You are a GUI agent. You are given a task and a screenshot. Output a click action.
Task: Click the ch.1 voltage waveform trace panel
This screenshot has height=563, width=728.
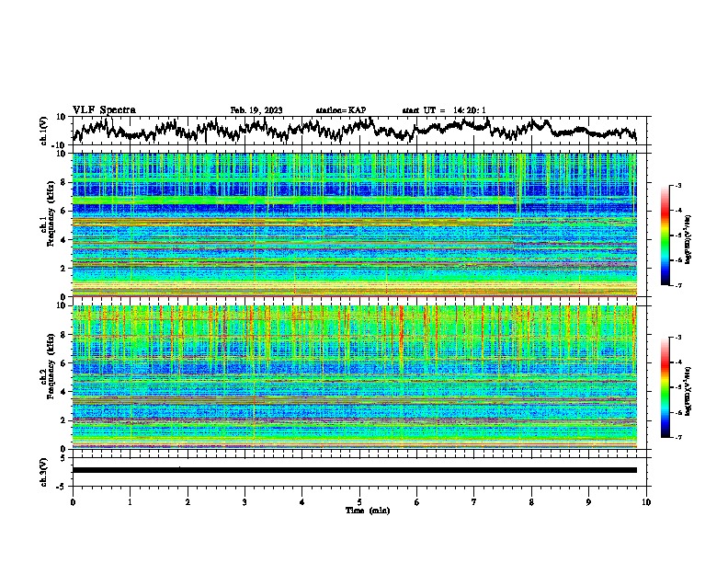[361, 131]
